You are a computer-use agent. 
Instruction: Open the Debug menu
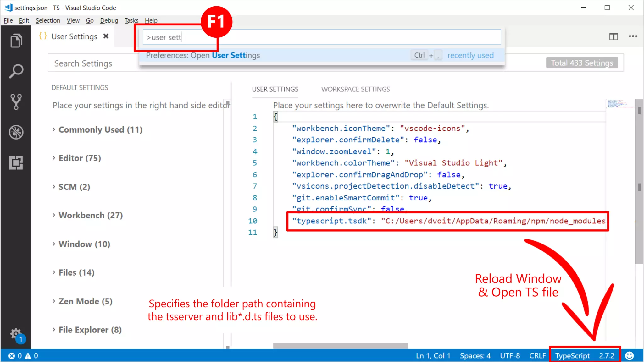tap(109, 20)
